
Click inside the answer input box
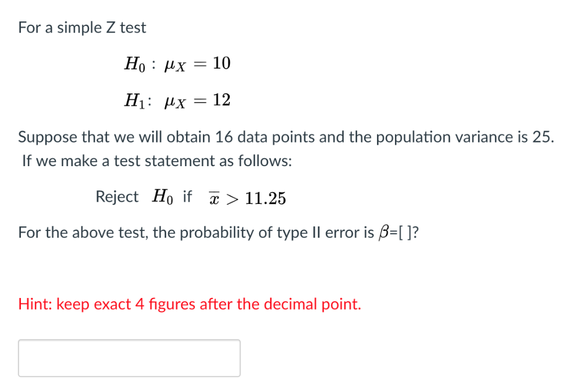130,358
